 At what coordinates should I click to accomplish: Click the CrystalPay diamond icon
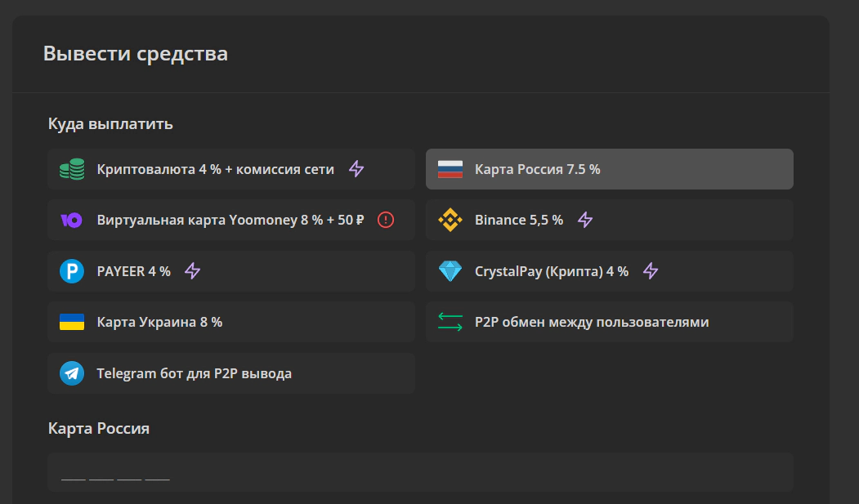click(450, 271)
